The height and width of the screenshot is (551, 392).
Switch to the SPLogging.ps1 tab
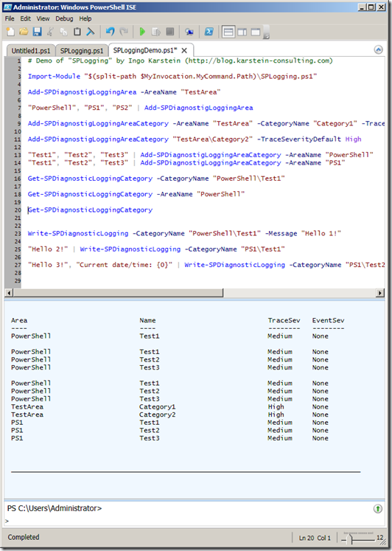[x=82, y=51]
